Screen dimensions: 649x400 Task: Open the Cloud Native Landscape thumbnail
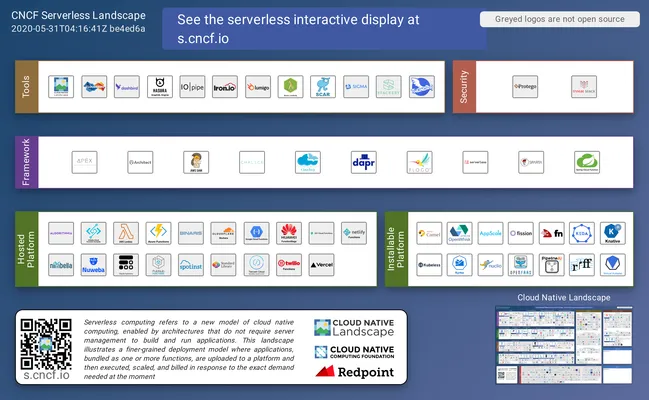coord(564,345)
